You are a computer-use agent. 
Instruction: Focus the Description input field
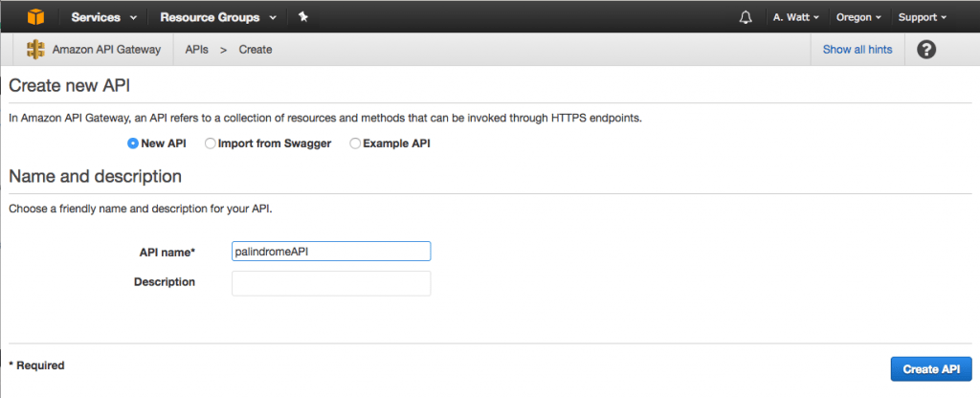pos(331,283)
